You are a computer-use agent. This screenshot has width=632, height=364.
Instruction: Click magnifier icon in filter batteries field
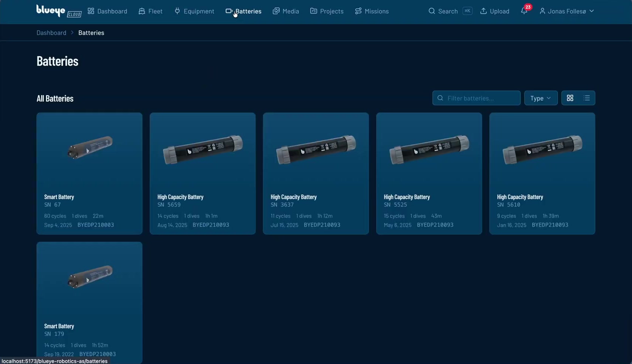coord(440,98)
